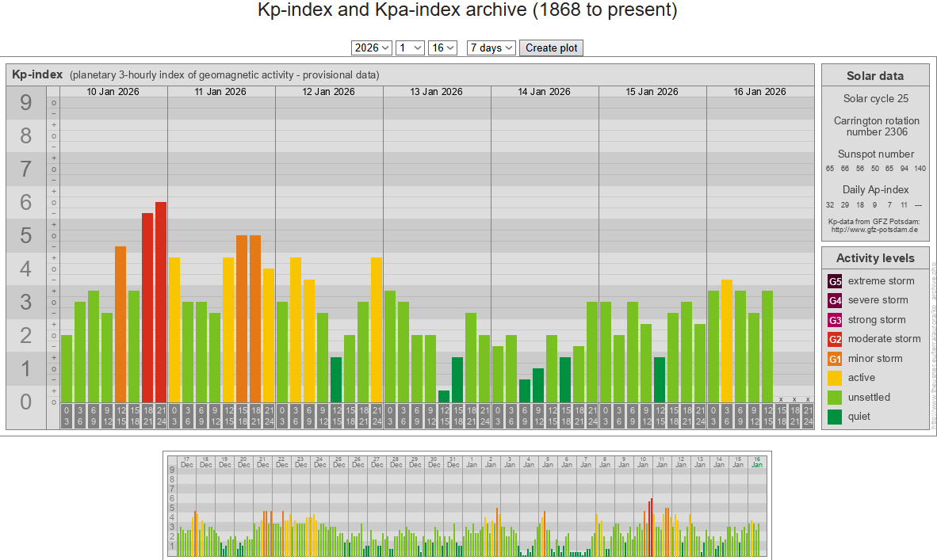Click the Daily Ap-index label
Screen dimensions: 937x560
point(875,189)
